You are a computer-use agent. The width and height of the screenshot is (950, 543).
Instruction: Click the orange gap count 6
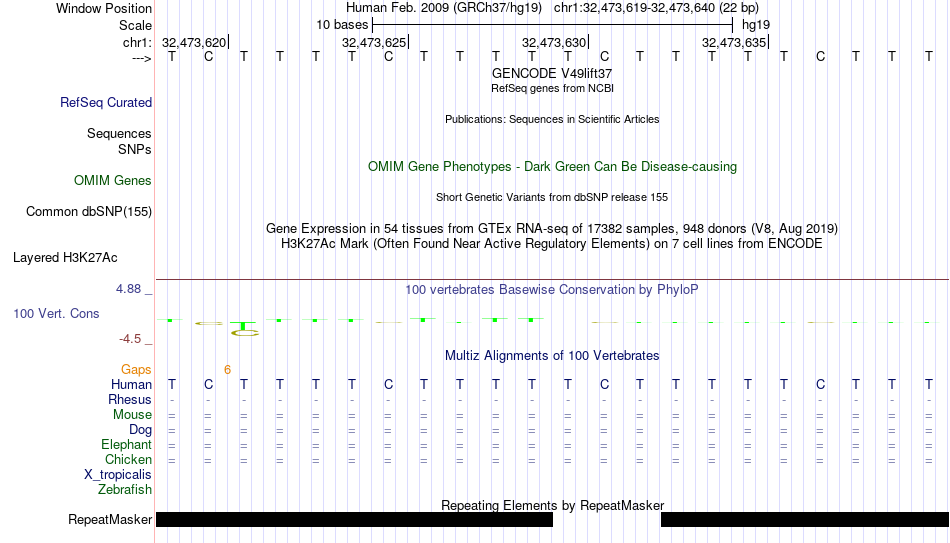point(227,370)
